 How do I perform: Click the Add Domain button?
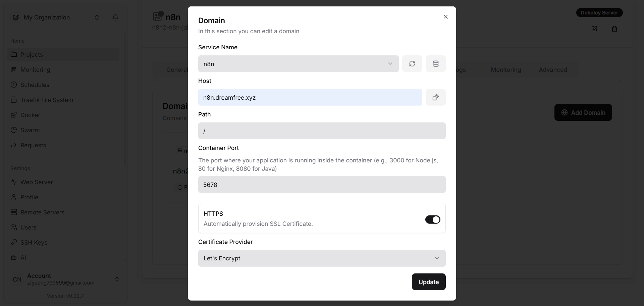[x=583, y=112]
